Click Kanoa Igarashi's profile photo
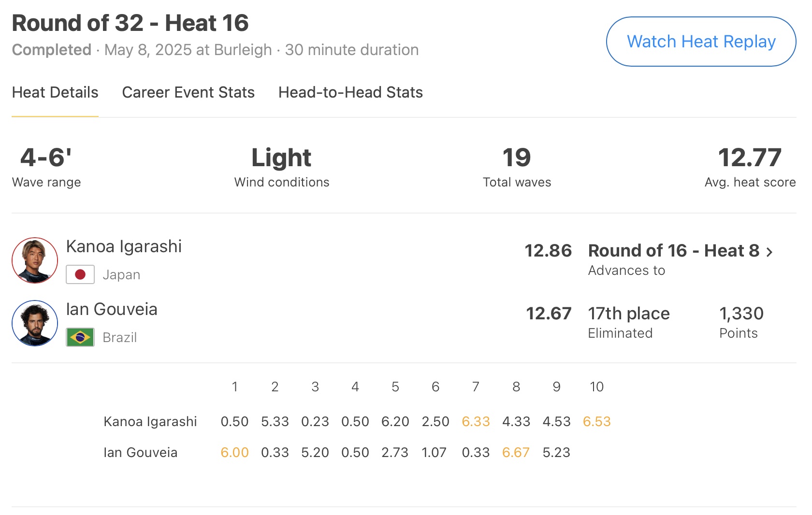Screen dimensions: 812x515 click(35, 260)
